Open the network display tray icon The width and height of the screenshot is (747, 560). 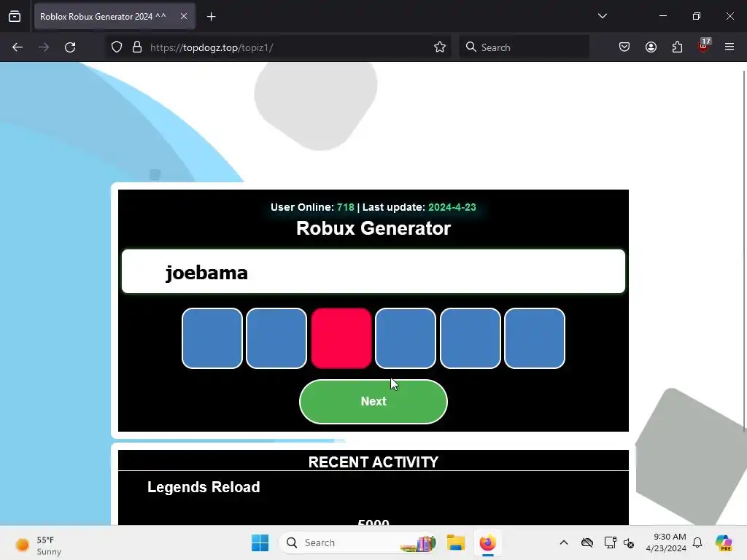pyautogui.click(x=610, y=542)
